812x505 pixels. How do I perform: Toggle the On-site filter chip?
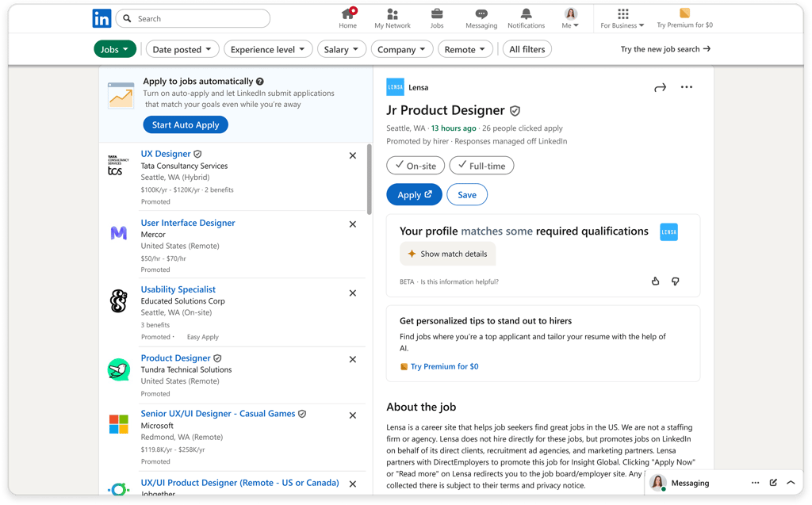click(x=416, y=166)
